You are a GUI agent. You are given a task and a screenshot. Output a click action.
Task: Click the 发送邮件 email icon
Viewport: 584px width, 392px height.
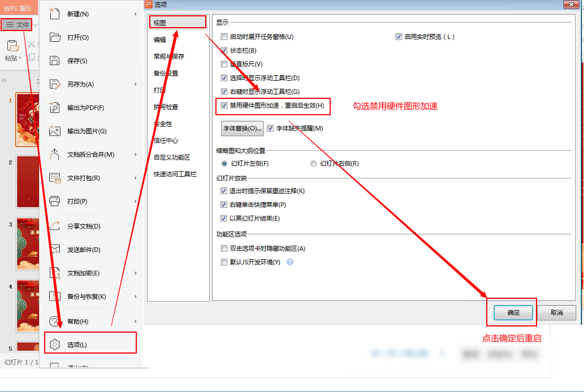pyautogui.click(x=55, y=249)
